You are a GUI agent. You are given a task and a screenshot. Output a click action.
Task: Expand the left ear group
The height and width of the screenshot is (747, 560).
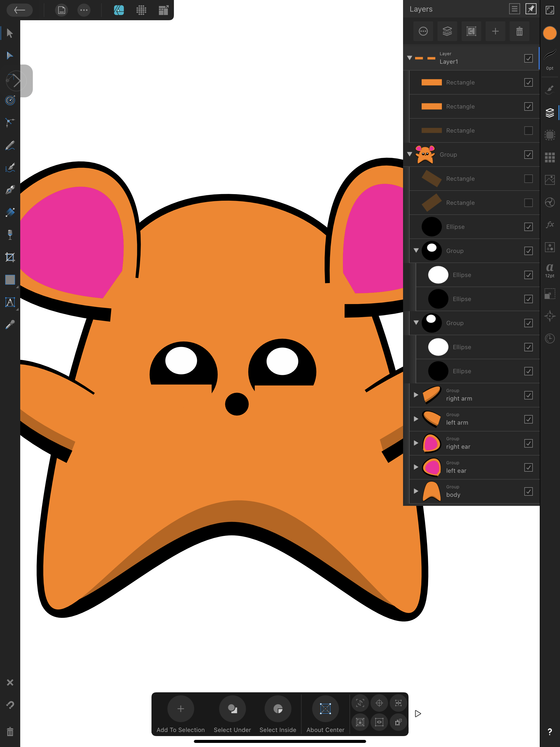point(416,467)
